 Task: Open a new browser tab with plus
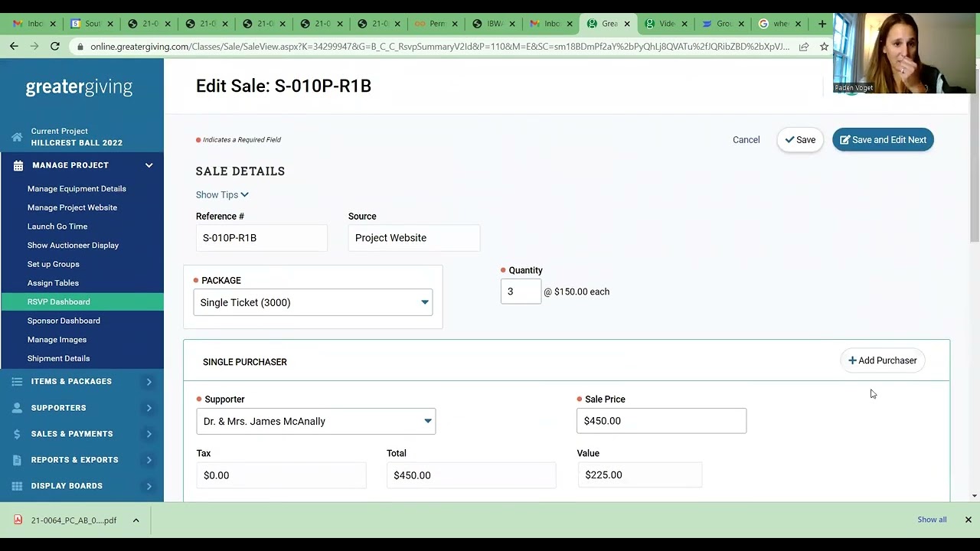(x=822, y=24)
